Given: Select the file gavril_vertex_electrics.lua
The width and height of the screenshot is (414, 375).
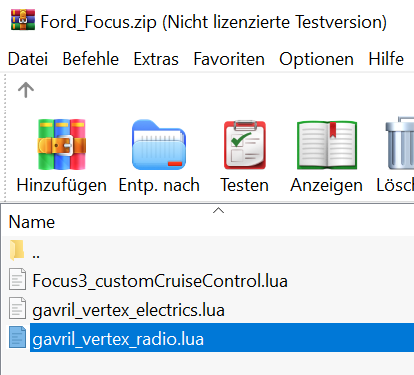Looking at the screenshot, I should (x=128, y=310).
